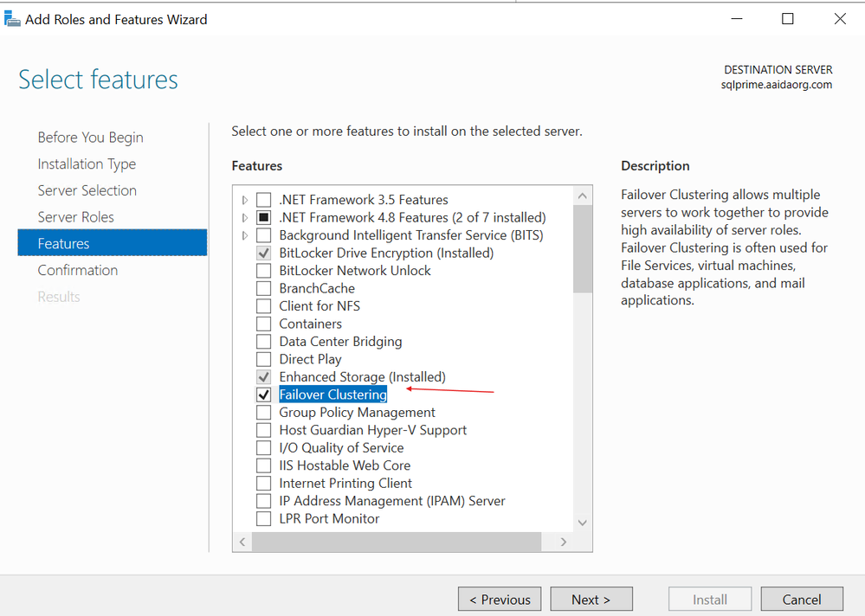Click the vertical scrollbar thumb in features list
This screenshot has width=865, height=616.
coord(583,249)
